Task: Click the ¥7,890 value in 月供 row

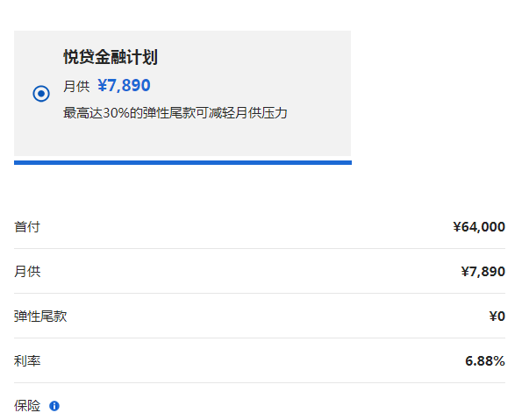Action: (483, 271)
